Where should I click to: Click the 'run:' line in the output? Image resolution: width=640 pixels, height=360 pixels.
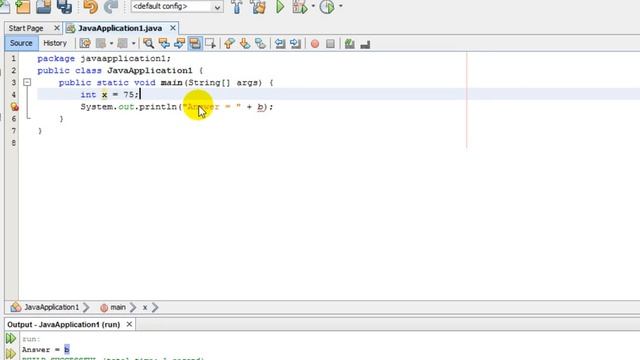click(x=31, y=339)
